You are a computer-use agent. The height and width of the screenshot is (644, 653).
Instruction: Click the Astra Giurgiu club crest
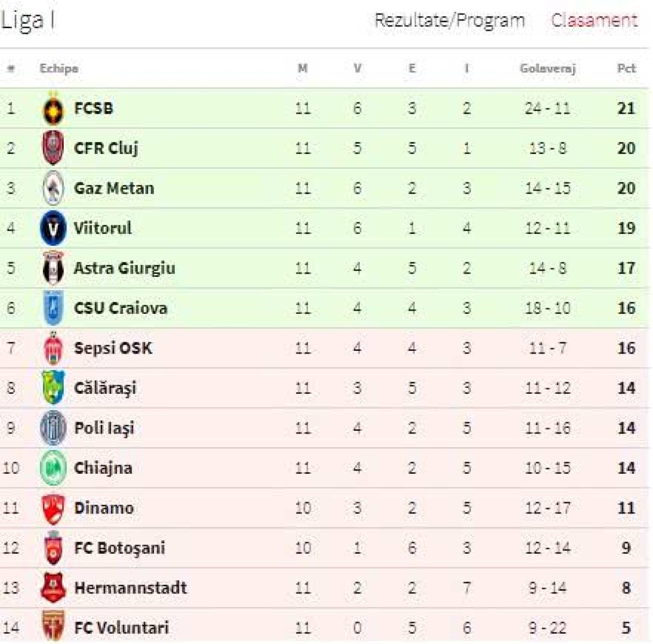[x=53, y=268]
